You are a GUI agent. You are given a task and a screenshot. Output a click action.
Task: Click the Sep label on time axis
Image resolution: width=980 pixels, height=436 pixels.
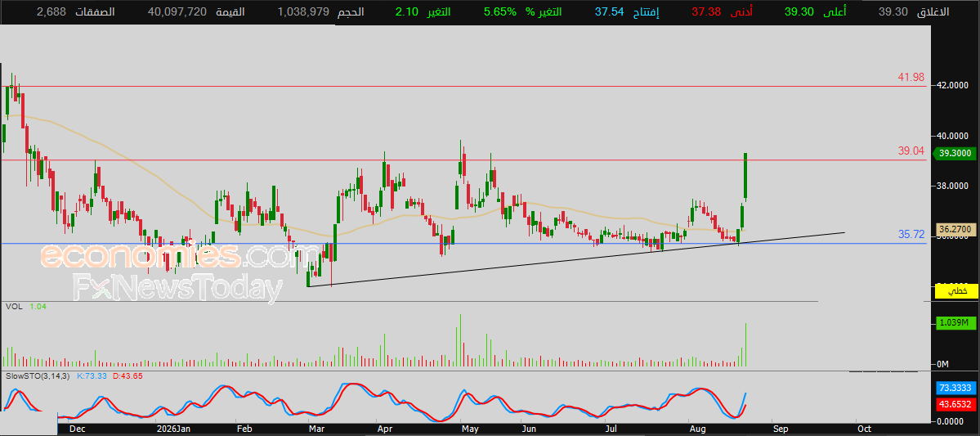tap(780, 429)
